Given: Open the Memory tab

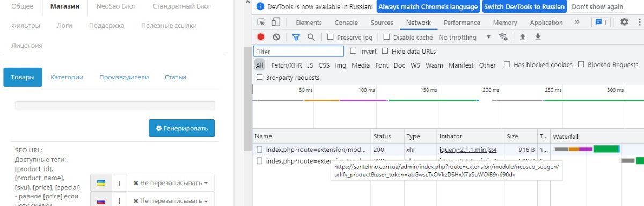Looking at the screenshot, I should click(505, 23).
